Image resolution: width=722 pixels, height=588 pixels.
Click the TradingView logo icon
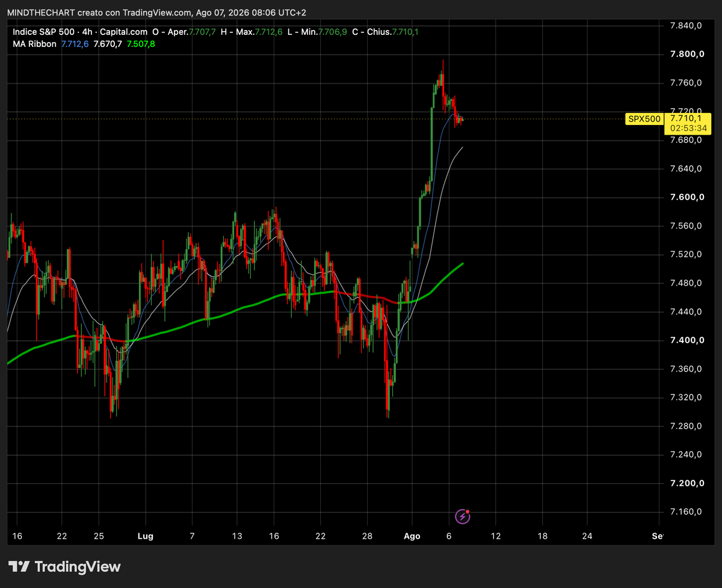[x=19, y=566]
